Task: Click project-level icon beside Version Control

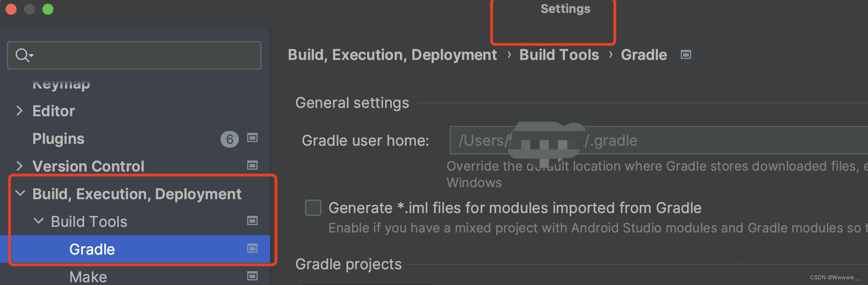Action: pos(252,166)
